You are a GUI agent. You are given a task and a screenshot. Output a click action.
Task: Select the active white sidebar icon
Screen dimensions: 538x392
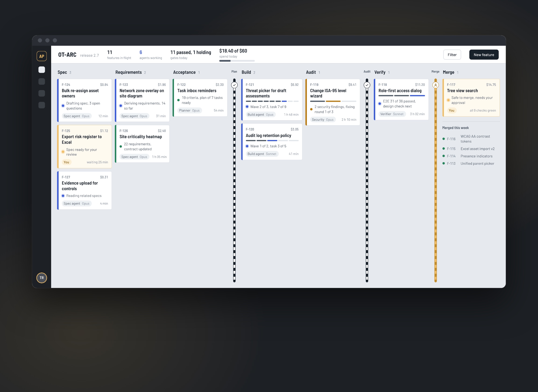[42, 70]
